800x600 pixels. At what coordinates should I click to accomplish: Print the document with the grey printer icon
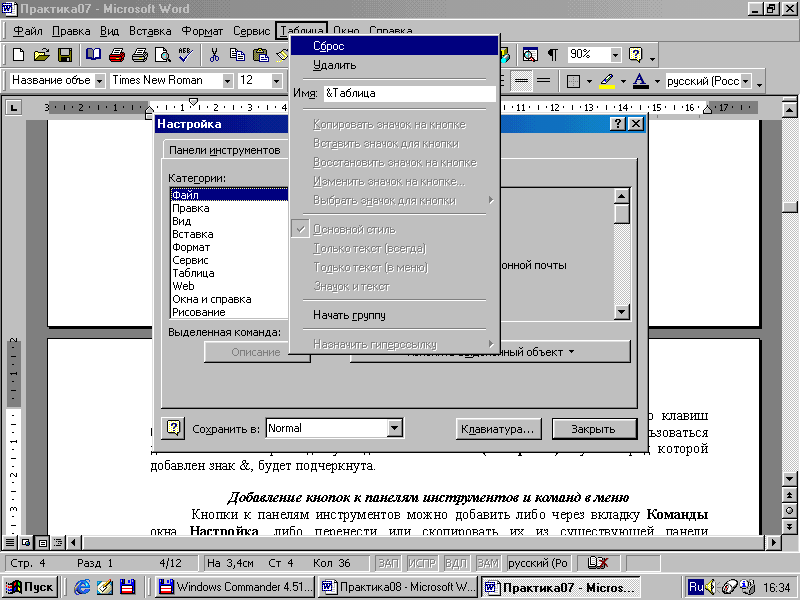point(139,55)
